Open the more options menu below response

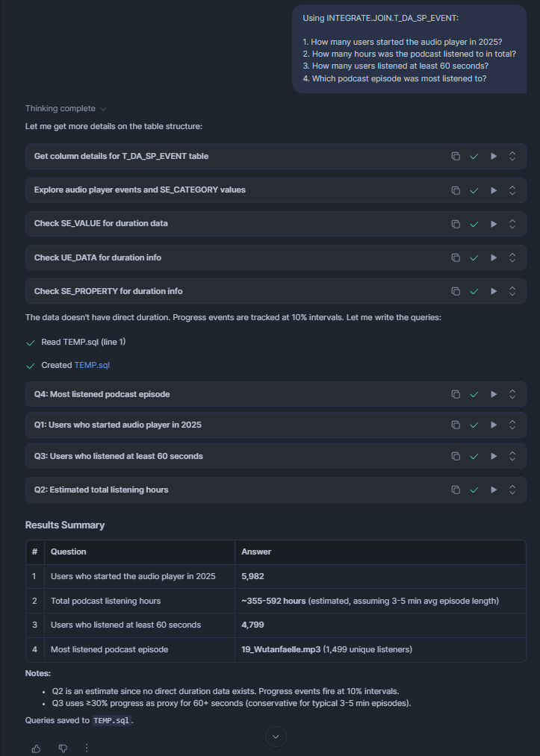click(87, 748)
